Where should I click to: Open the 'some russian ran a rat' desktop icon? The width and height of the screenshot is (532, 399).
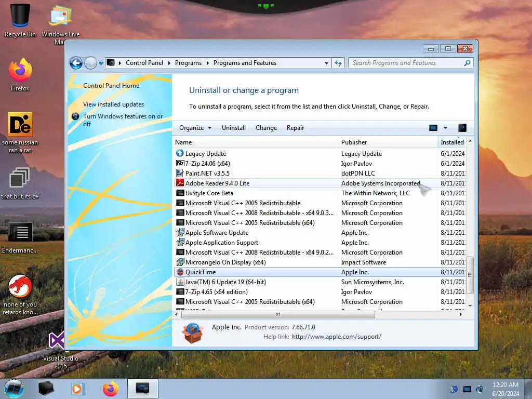20,132
